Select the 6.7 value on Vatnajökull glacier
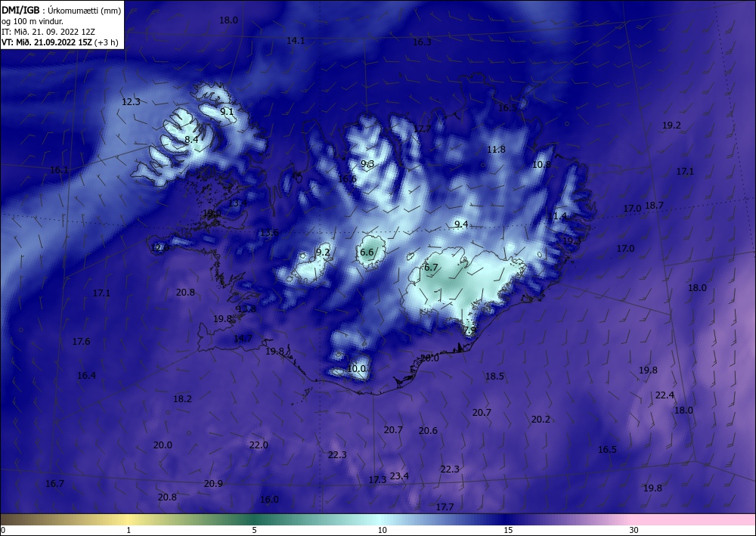This screenshot has width=756, height=536. [x=431, y=267]
